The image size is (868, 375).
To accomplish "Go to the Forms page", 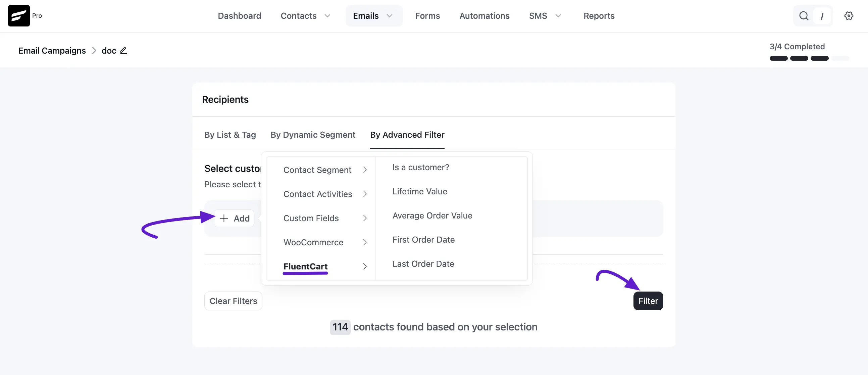I will (x=427, y=16).
